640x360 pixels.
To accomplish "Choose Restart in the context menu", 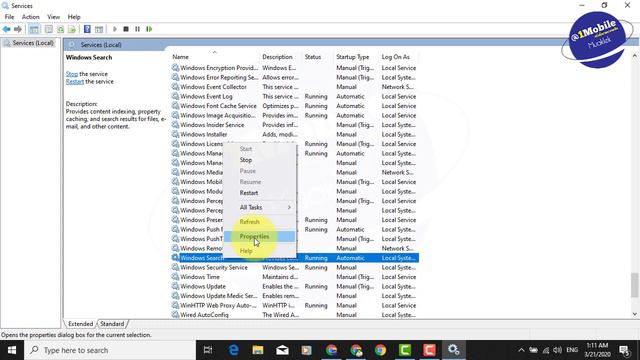I will [x=260, y=193].
